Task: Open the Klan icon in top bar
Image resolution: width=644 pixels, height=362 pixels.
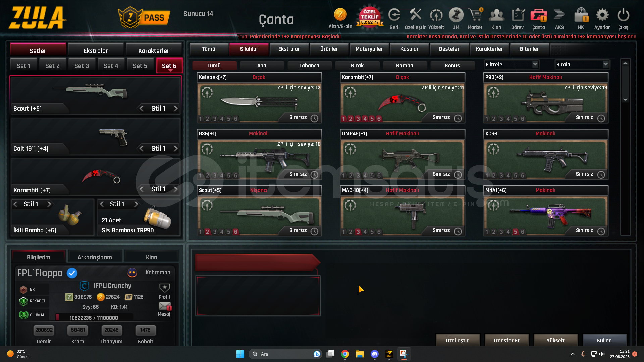Action: pyautogui.click(x=496, y=15)
